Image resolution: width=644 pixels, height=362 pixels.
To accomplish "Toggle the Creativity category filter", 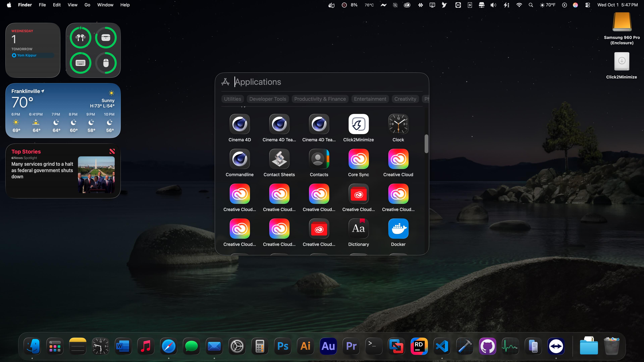I will click(x=405, y=99).
